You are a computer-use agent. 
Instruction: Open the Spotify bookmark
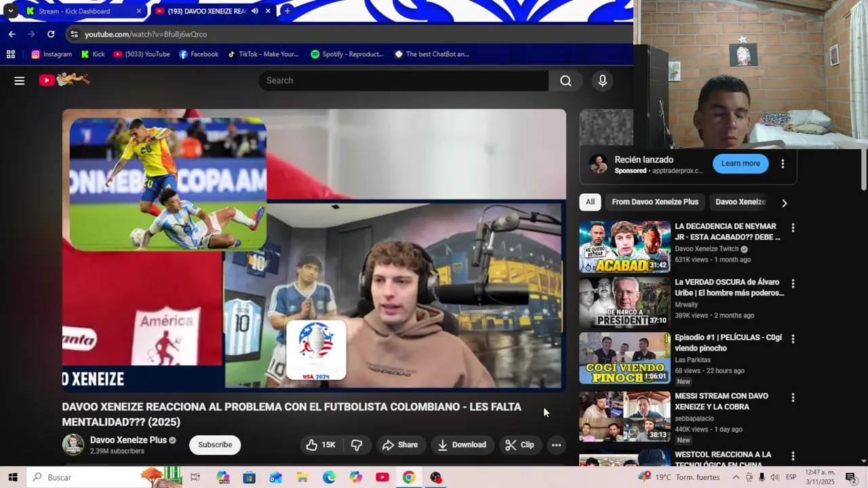(347, 54)
